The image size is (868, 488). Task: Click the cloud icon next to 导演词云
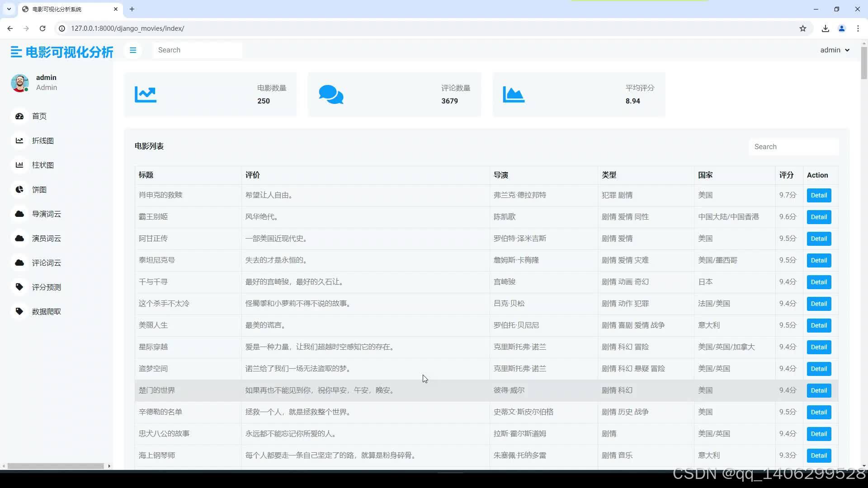click(19, 214)
